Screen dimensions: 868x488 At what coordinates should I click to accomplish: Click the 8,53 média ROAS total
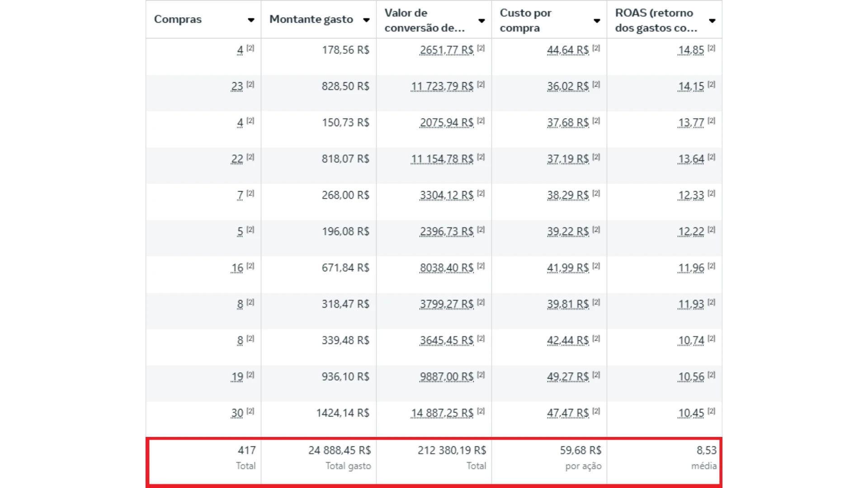tap(706, 450)
